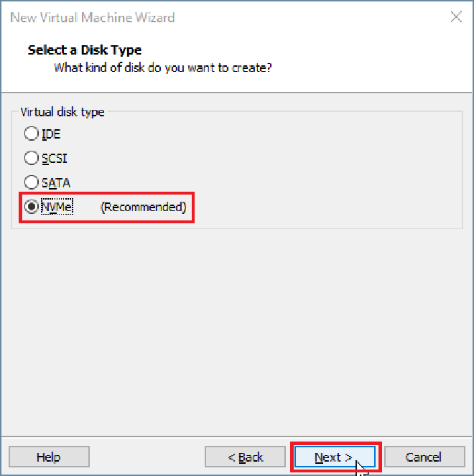
Task: Click the SCSI option label text
Action: pos(54,158)
